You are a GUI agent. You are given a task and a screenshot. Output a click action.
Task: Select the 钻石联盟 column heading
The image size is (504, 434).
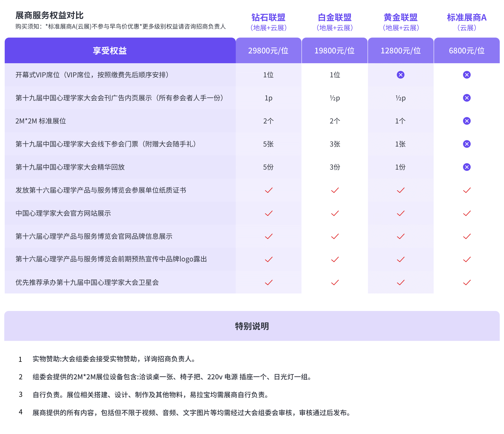(x=268, y=18)
